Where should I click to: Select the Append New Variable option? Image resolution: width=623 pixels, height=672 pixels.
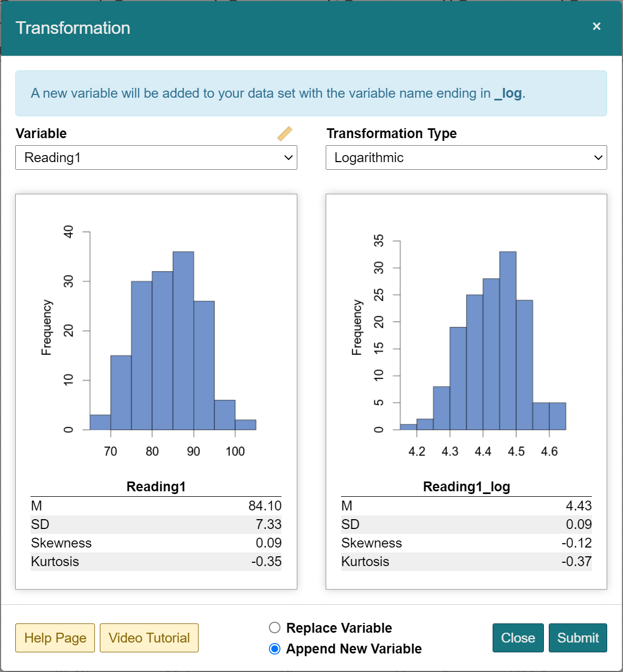click(274, 649)
